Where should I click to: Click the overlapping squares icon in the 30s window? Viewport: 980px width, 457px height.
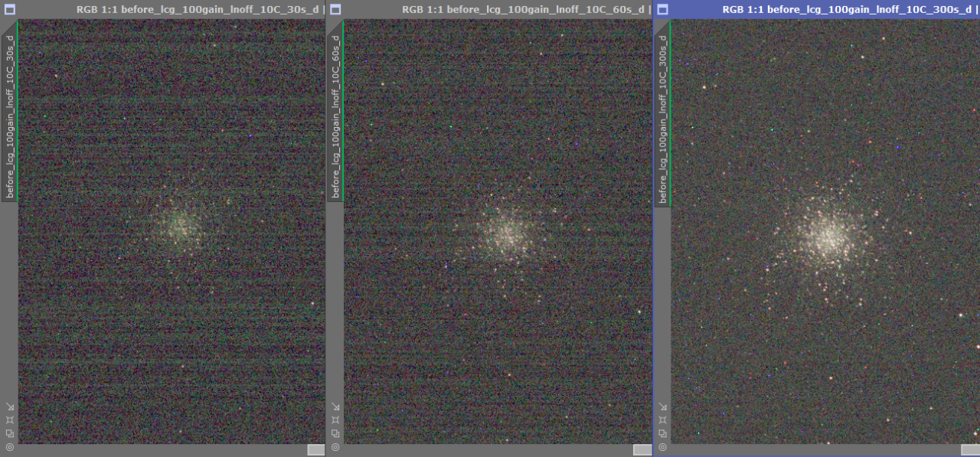tap(9, 433)
